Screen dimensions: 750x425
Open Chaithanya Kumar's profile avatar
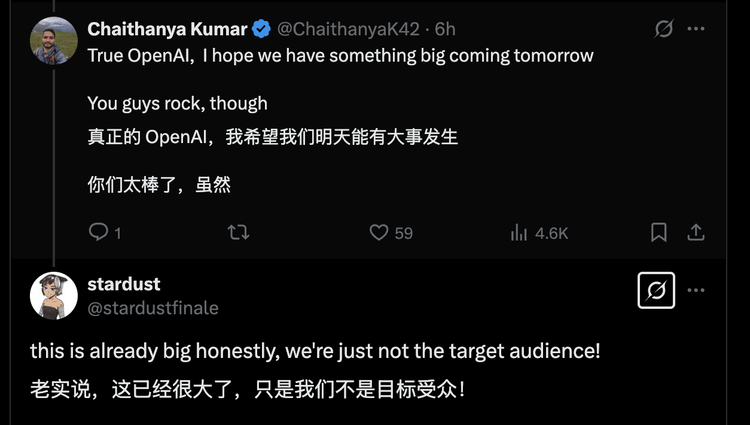pyautogui.click(x=54, y=41)
